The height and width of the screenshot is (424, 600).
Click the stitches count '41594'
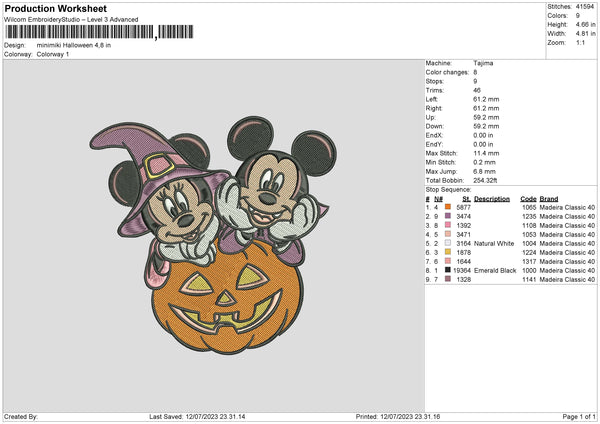click(585, 7)
